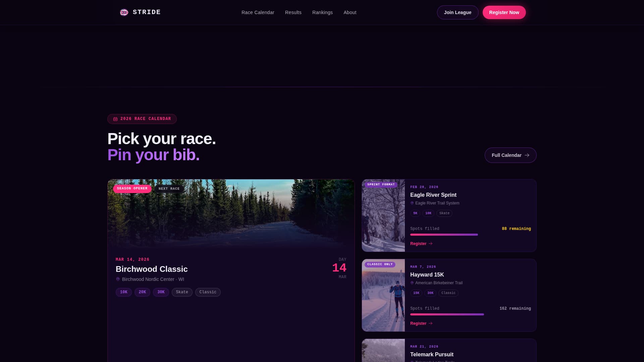Select the 10K tag on Birchwood Classic

124,292
